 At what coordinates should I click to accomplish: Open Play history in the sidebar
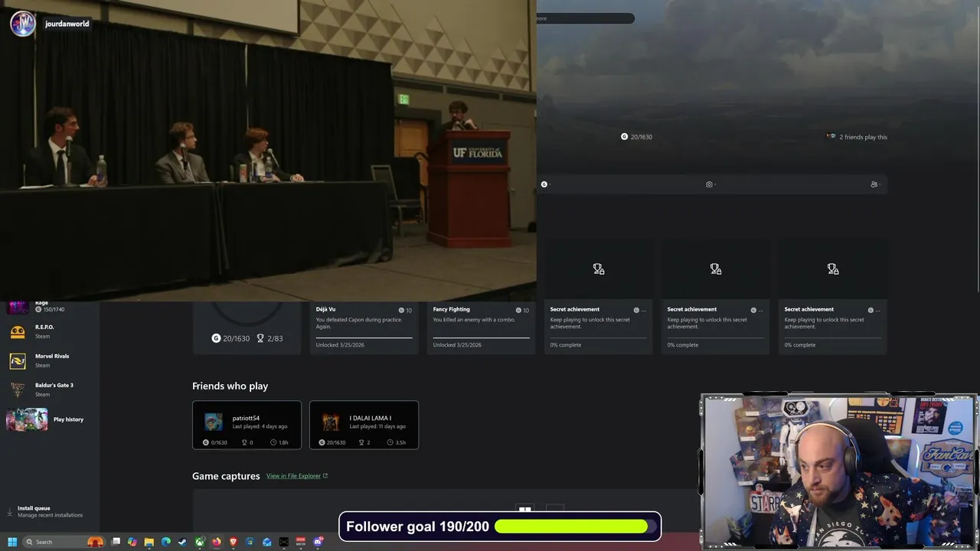[46, 419]
